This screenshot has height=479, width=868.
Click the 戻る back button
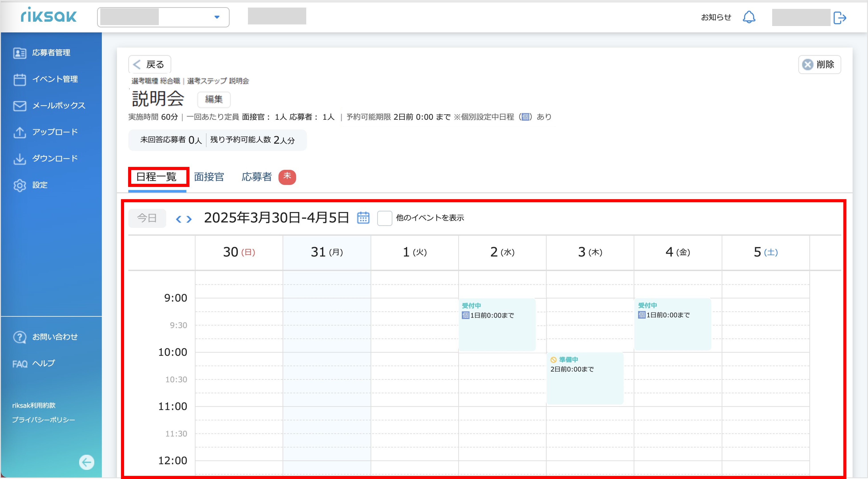click(150, 64)
